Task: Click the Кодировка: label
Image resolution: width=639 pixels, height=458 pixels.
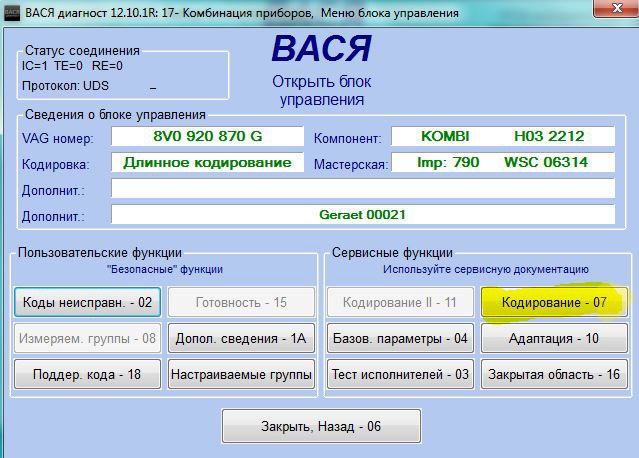Action: point(55,164)
